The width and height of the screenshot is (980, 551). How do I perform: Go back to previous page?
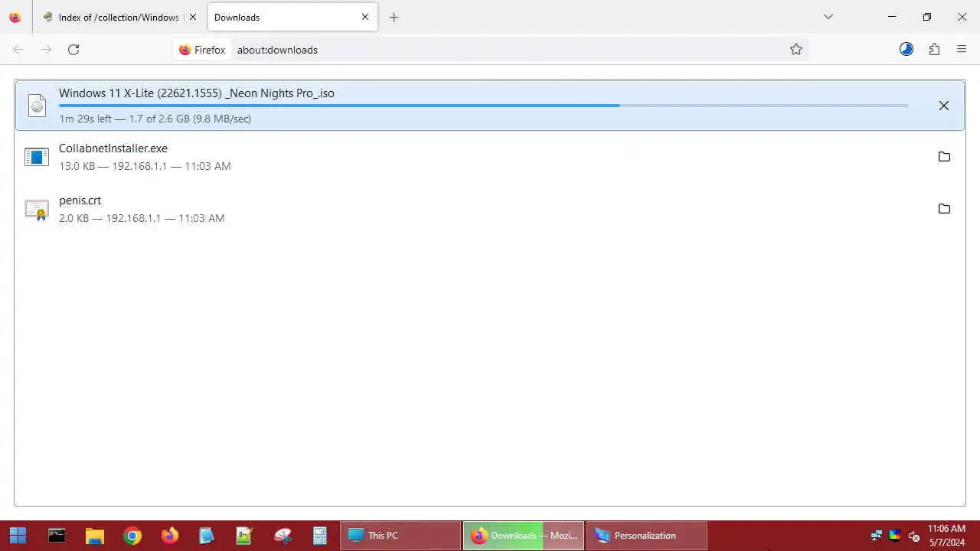click(18, 50)
